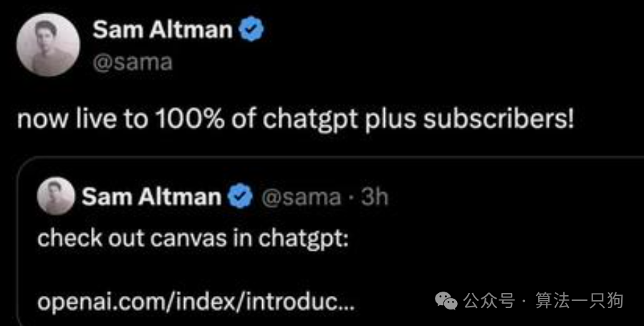Open the "3h" timestamp of the quoted tweet
644x326 pixels.
[x=374, y=196]
